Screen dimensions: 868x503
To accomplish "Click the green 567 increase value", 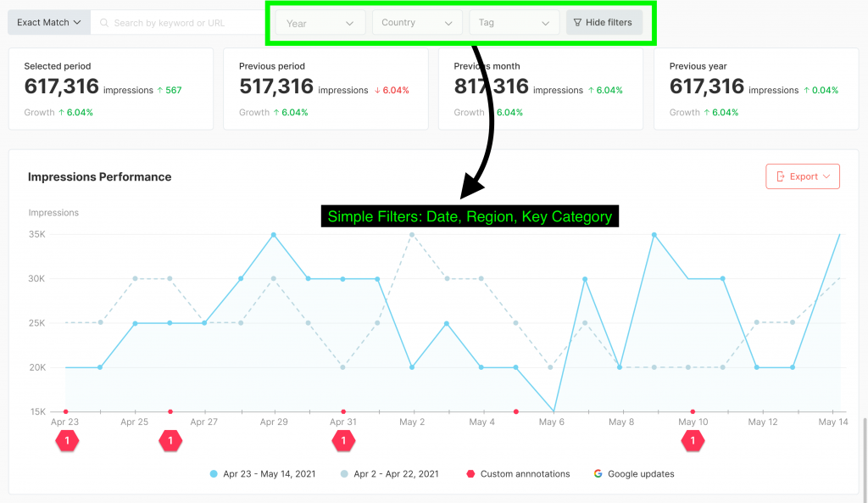I will [x=170, y=90].
